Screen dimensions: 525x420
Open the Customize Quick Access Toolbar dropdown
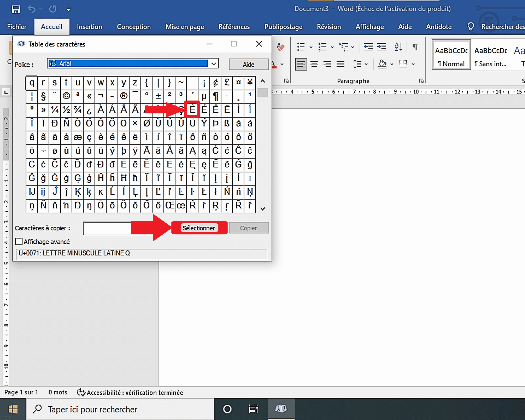(69, 9)
